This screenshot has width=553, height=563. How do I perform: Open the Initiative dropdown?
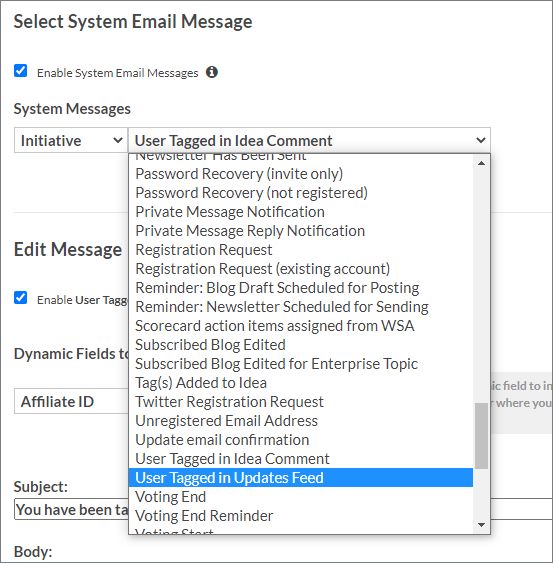click(71, 140)
